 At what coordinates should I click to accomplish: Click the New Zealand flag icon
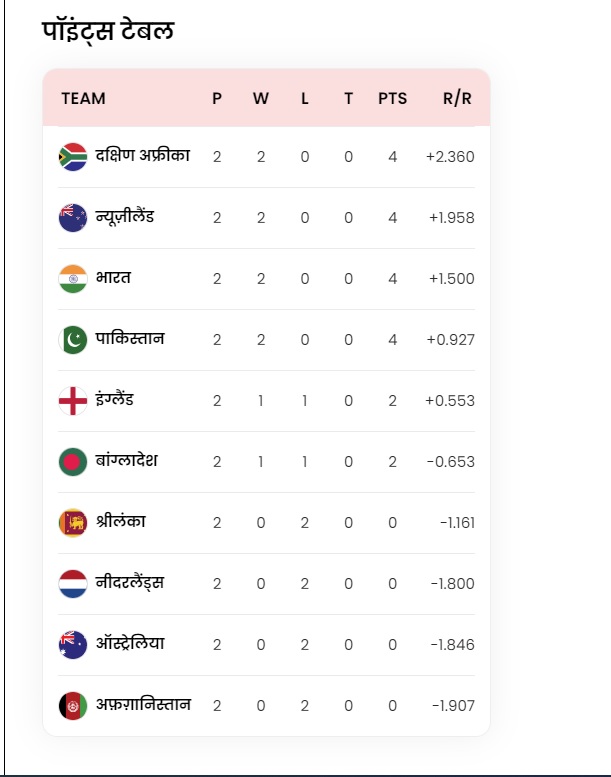pyautogui.click(x=73, y=218)
